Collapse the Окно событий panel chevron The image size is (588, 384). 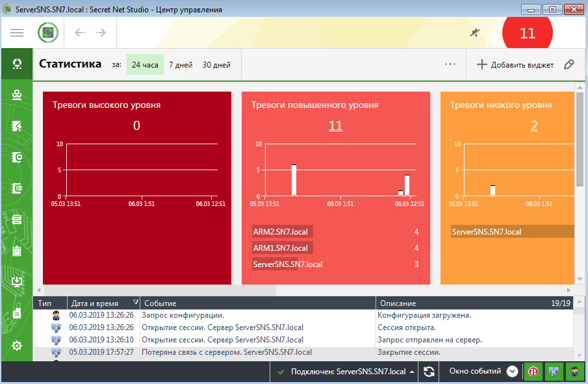[x=512, y=372]
